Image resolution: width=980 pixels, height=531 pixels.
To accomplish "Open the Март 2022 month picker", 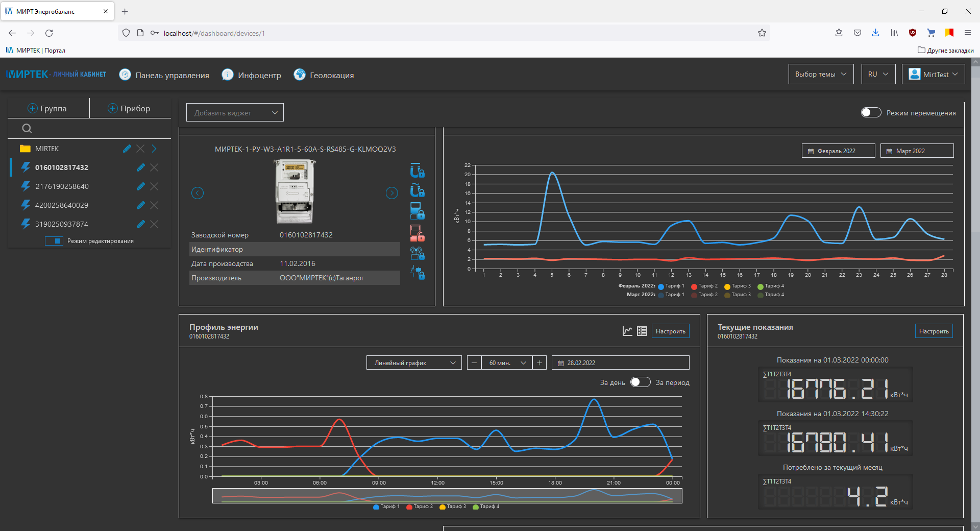I will [917, 151].
